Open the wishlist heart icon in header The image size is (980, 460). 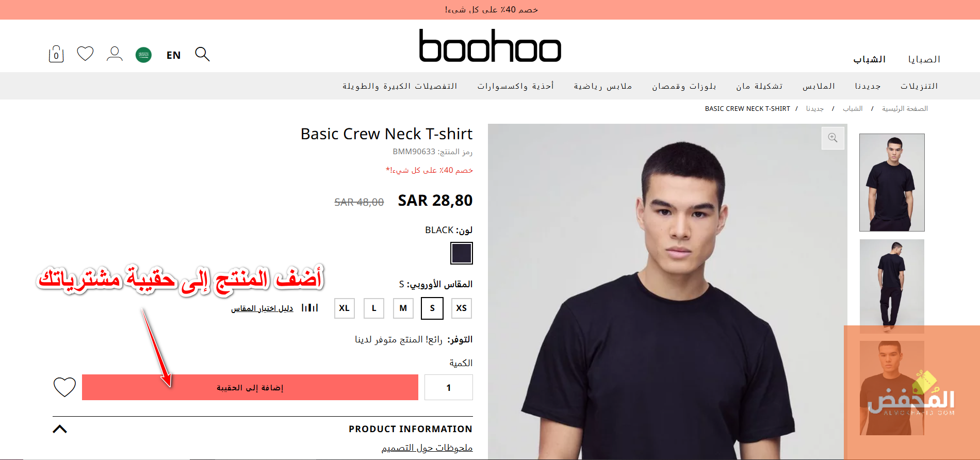click(x=85, y=54)
